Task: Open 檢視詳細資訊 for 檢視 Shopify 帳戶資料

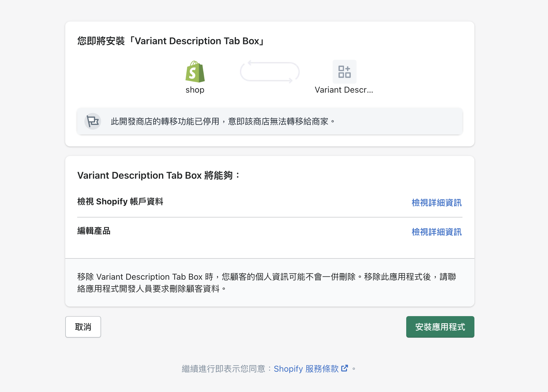Action: 436,203
